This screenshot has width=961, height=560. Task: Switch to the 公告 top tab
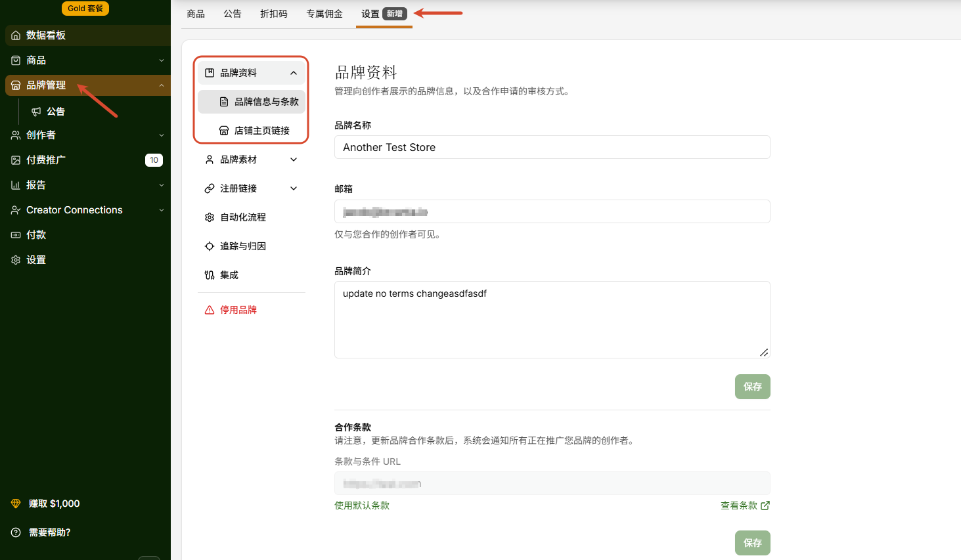click(x=233, y=14)
